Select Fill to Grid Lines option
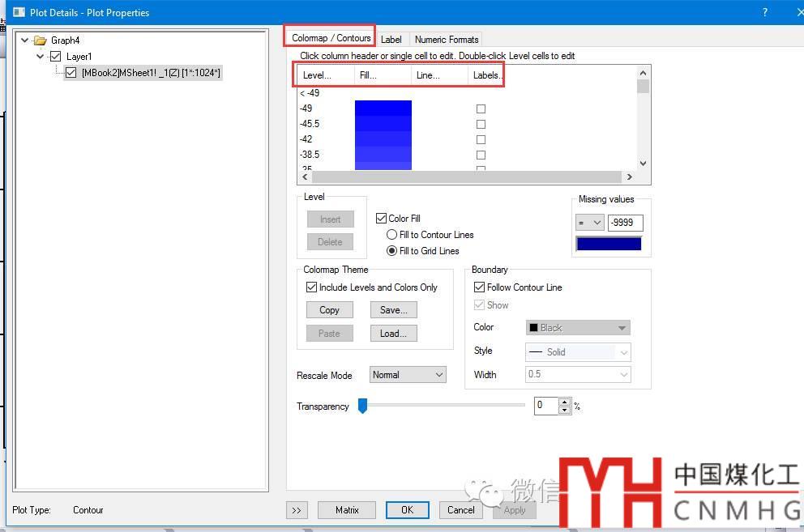The height and width of the screenshot is (532, 804). click(x=391, y=251)
